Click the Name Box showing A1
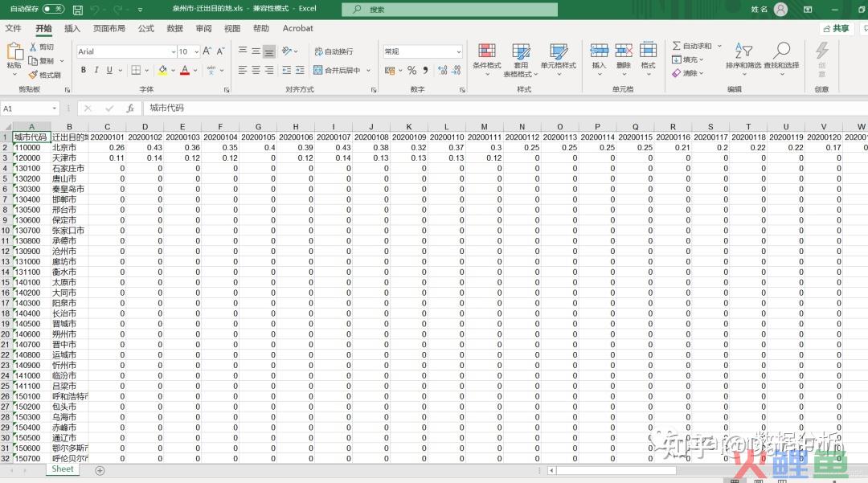The image size is (868, 483). [x=30, y=108]
